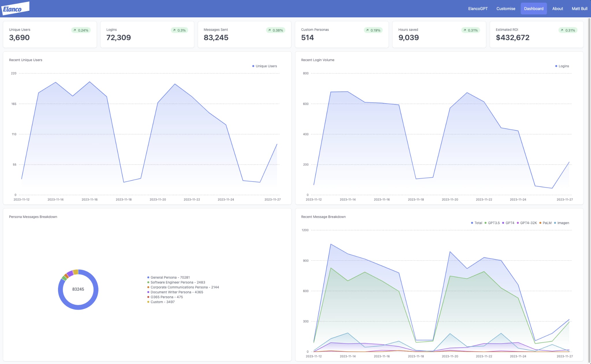591x364 pixels.
Task: Open the Matt Bull user menu
Action: point(579,9)
